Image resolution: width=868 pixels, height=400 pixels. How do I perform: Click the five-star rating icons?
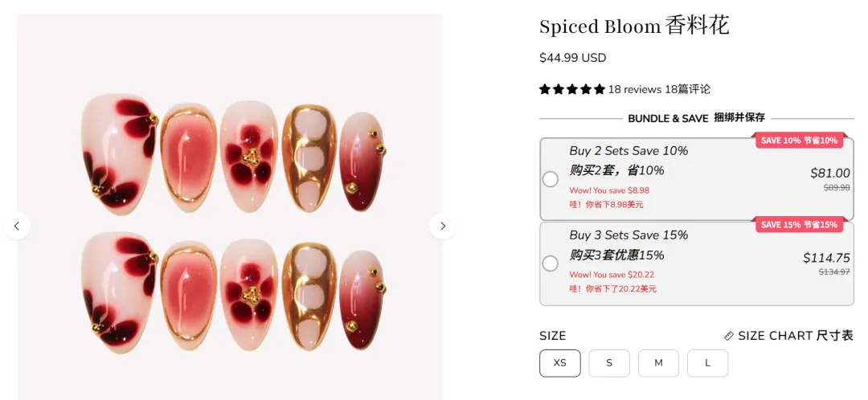pyautogui.click(x=571, y=89)
